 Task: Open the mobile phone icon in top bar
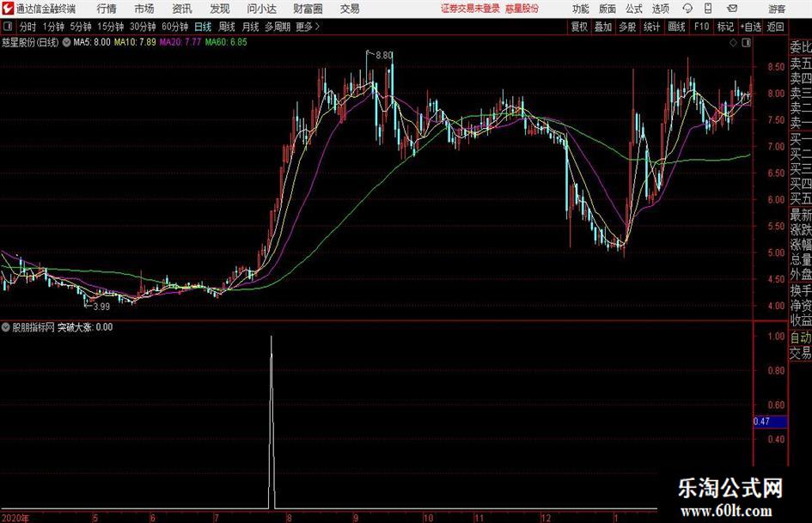click(x=708, y=9)
